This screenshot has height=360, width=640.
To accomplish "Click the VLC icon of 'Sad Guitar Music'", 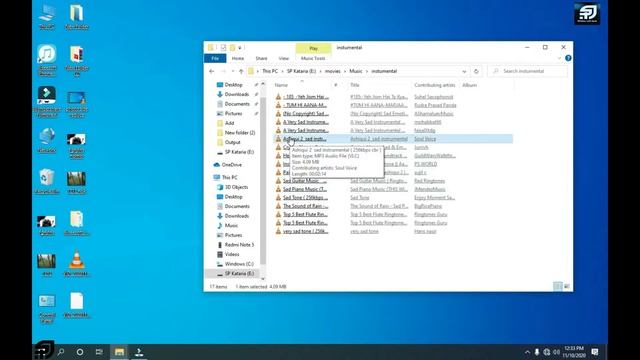I will (x=278, y=181).
